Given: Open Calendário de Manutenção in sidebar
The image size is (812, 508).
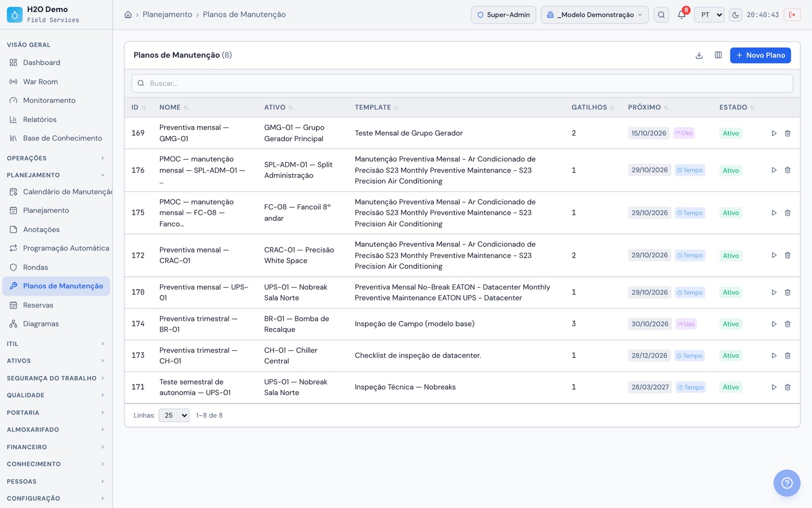Looking at the screenshot, I should coord(56,192).
